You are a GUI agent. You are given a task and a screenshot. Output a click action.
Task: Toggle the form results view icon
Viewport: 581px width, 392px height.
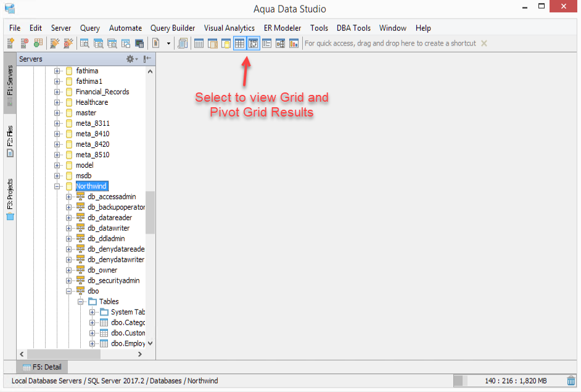tap(267, 43)
